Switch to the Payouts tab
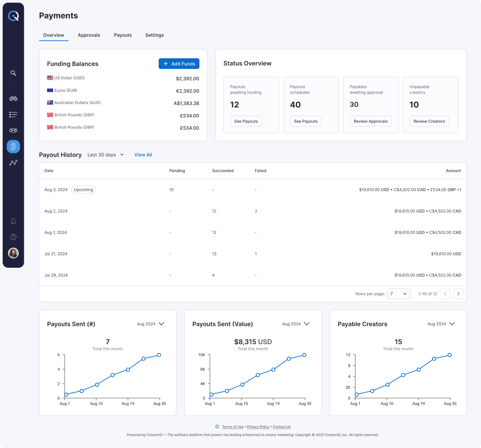481x448 pixels. point(122,35)
